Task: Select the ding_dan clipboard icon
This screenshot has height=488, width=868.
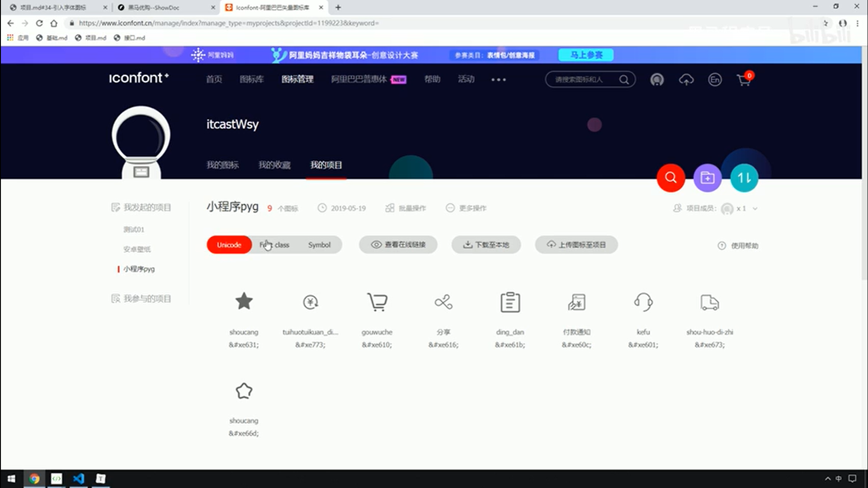Action: [x=510, y=302]
